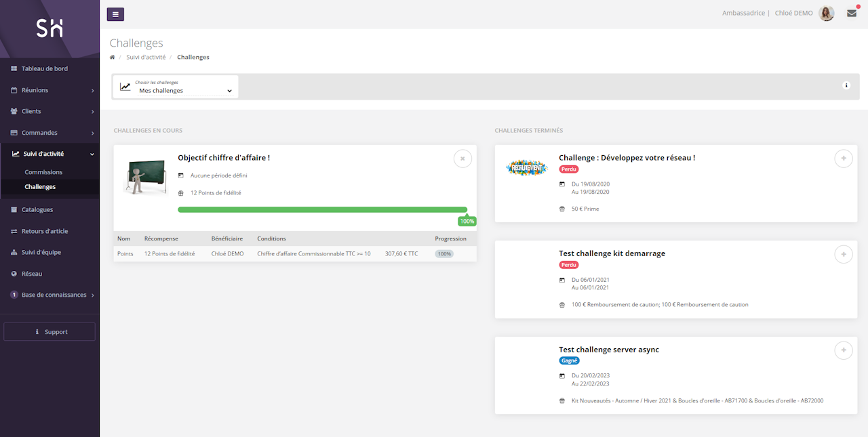Expand Test challenge server async details
The width and height of the screenshot is (868, 437).
[843, 350]
